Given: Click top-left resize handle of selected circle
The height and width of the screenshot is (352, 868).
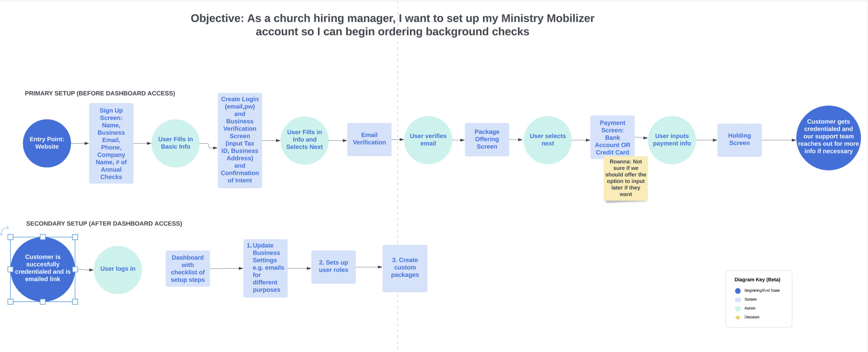Looking at the screenshot, I should pos(10,237).
